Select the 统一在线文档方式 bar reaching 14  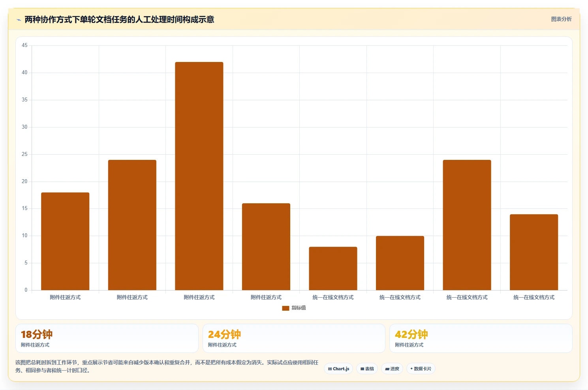tap(534, 252)
